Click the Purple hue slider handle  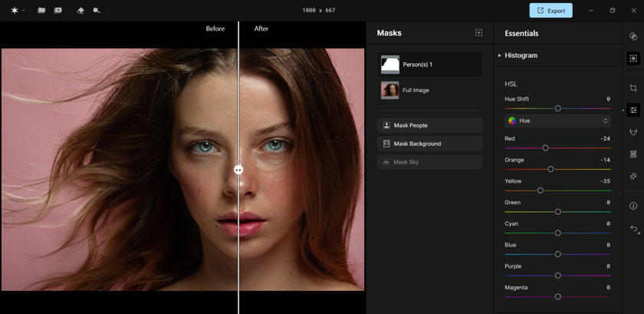(558, 276)
